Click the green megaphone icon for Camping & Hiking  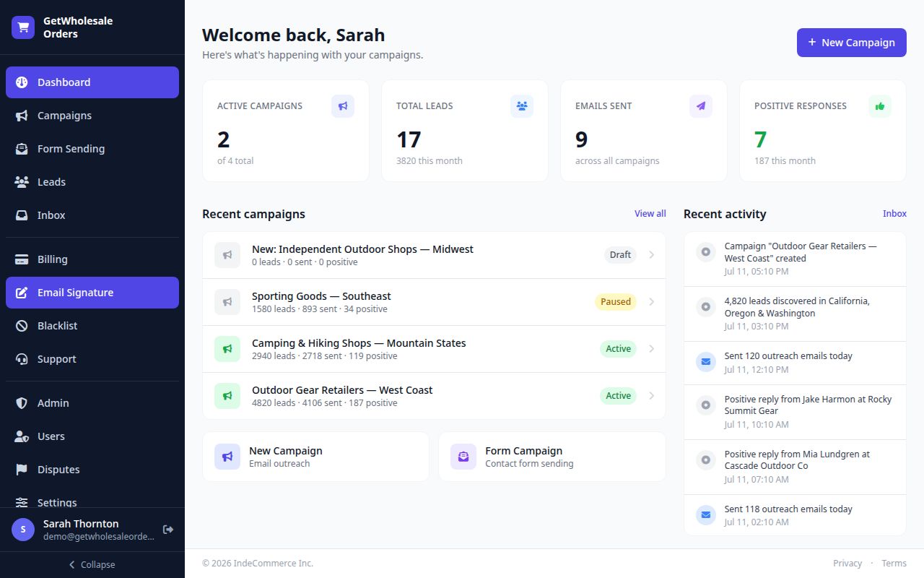[227, 349]
